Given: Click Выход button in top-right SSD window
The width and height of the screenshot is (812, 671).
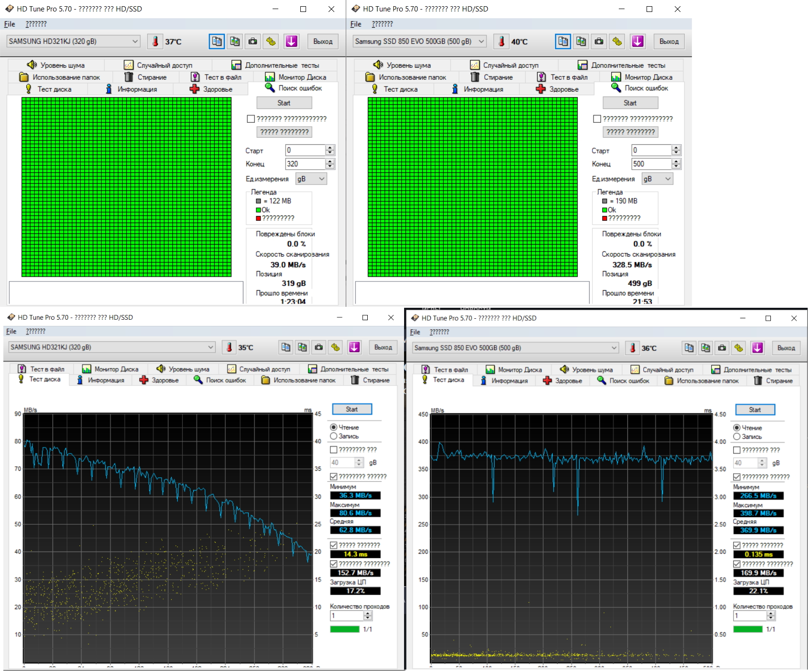Looking at the screenshot, I should pyautogui.click(x=669, y=42).
